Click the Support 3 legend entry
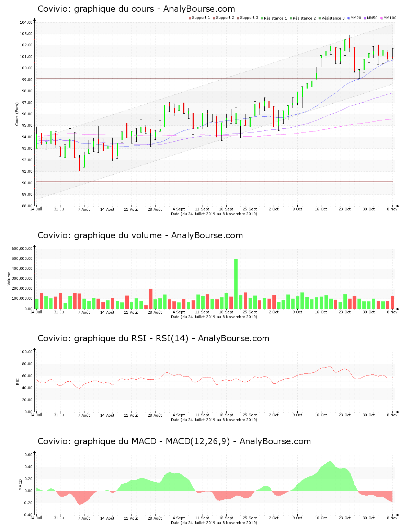 click(247, 18)
